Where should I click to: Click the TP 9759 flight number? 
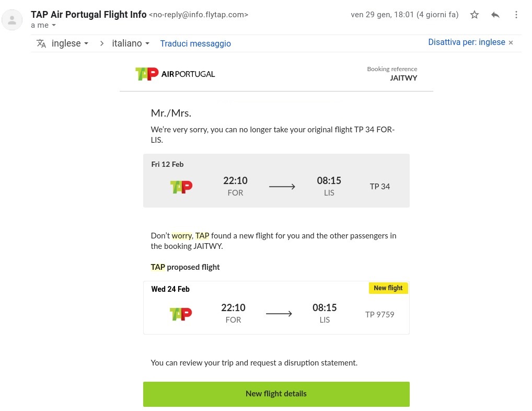[x=379, y=315]
